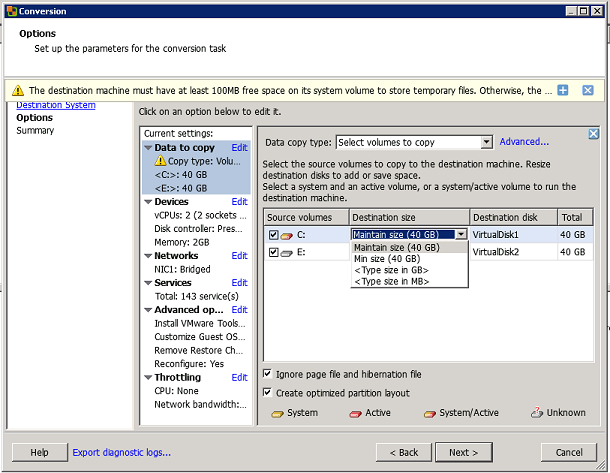This screenshot has height=473, width=610.
Task: Collapse the Data to copy section
Action: click(148, 148)
